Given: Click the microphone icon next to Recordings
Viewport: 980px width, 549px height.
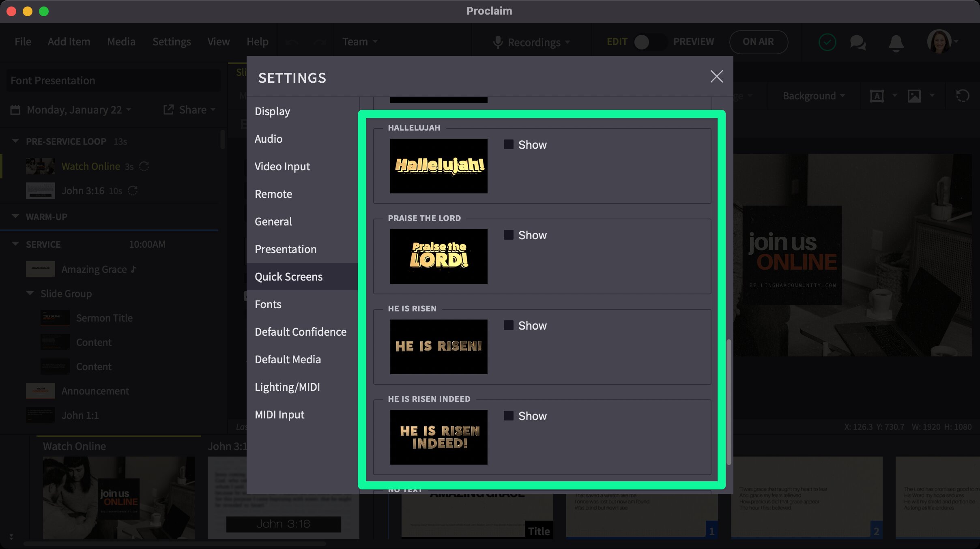Looking at the screenshot, I should coord(499,42).
